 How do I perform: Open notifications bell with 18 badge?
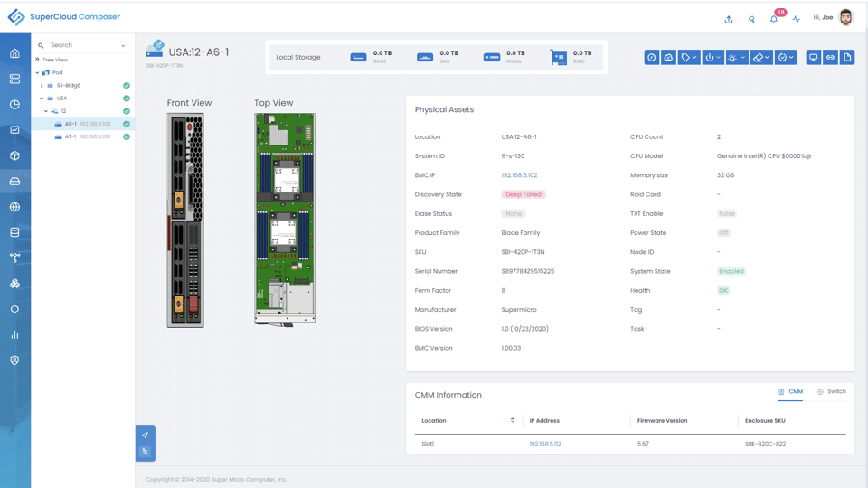point(775,18)
